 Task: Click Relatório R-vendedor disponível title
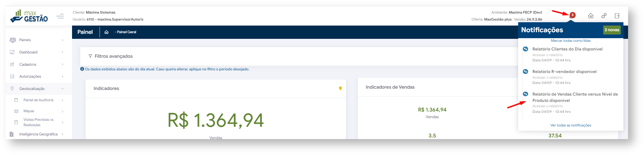(564, 72)
